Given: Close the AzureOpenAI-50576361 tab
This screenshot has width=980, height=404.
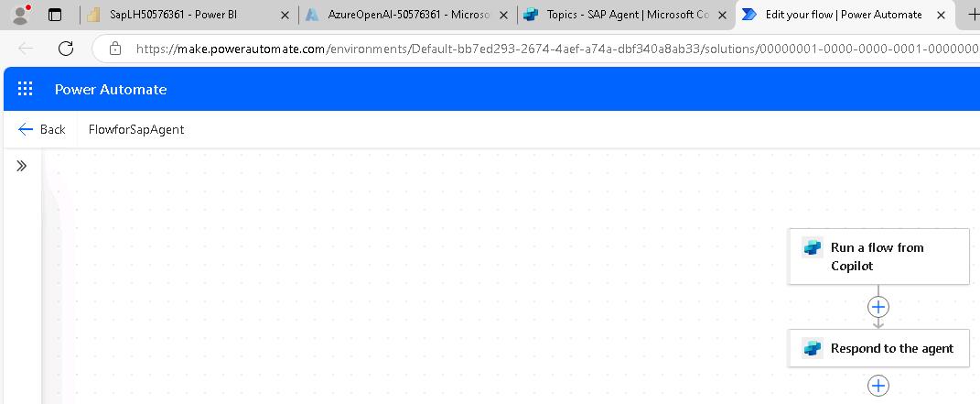Looking at the screenshot, I should [503, 16].
